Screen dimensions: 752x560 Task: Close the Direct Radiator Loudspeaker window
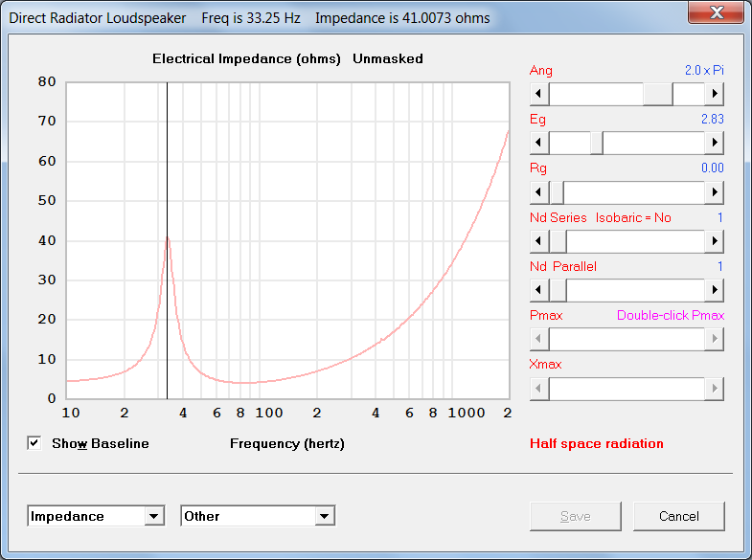coord(716,12)
